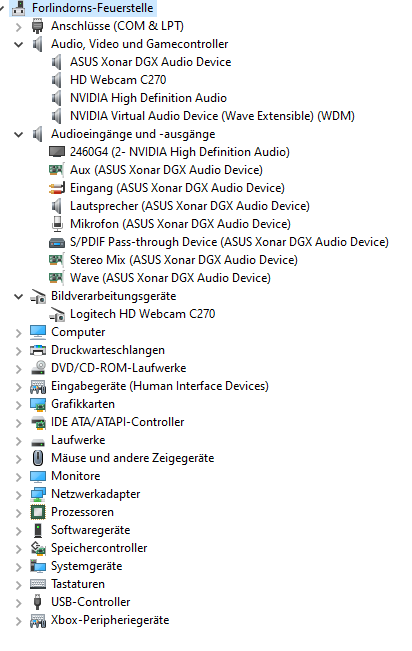Image resolution: width=412 pixels, height=651 pixels.
Task: Click the card icon beside Wave entry
Action: (x=56, y=278)
